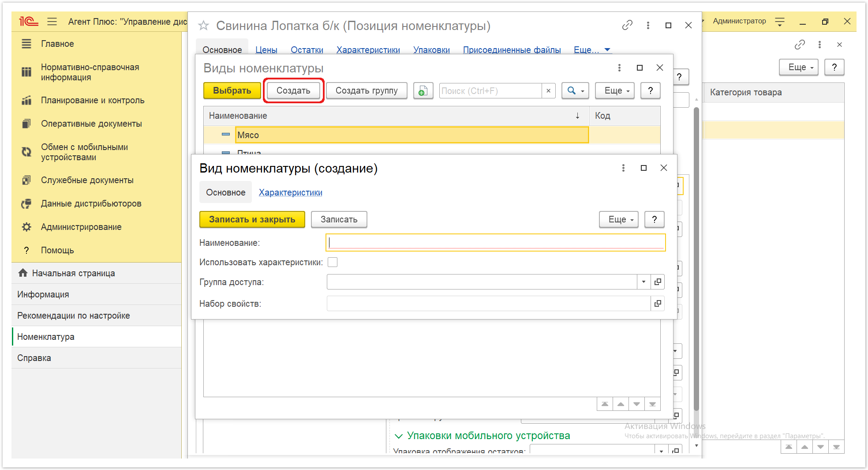Viewport: 868px width, 470px height.
Task: Switch to Характеристики tab in creation form
Action: click(290, 192)
